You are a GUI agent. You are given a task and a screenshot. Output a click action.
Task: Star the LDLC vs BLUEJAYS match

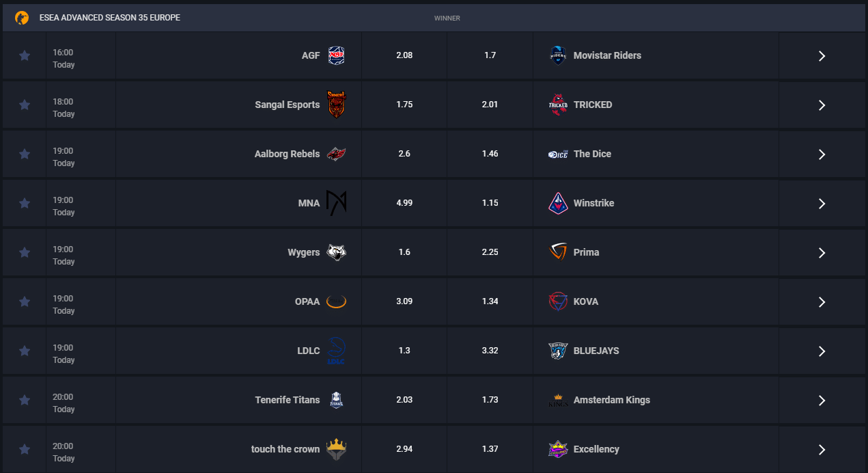click(x=25, y=351)
